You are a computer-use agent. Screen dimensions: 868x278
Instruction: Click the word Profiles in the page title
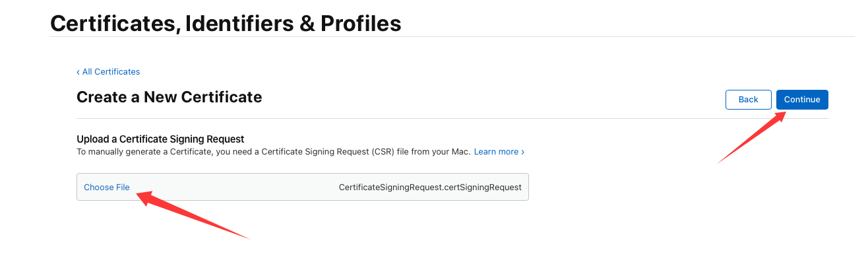(361, 24)
